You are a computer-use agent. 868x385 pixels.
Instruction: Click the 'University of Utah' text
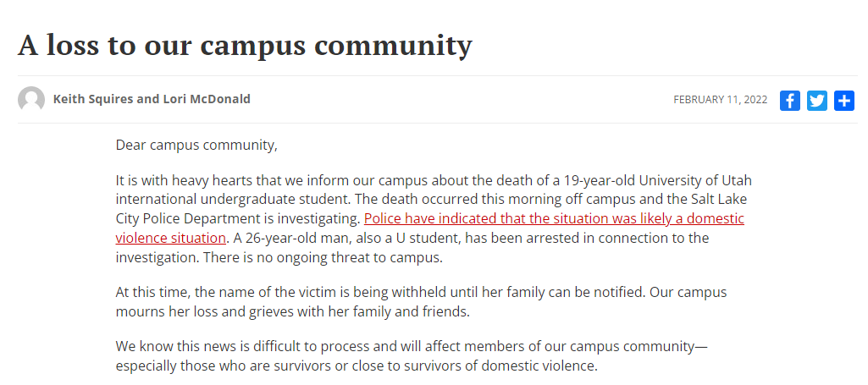coord(695,181)
